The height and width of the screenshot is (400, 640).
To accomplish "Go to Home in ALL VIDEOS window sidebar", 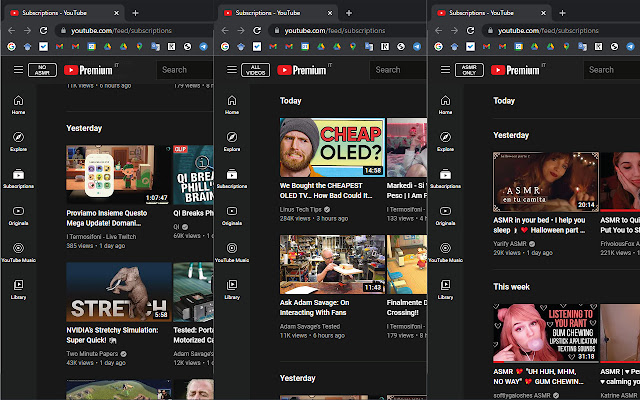I will tap(232, 104).
